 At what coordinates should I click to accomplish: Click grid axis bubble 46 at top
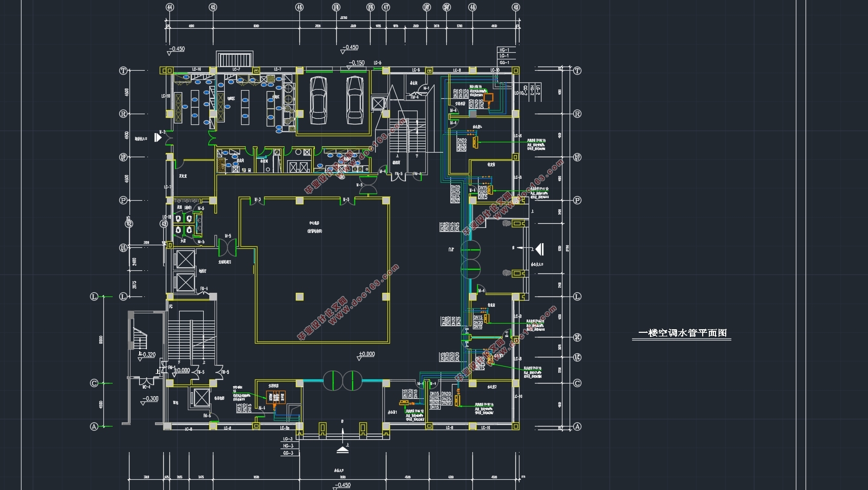pos(299,7)
